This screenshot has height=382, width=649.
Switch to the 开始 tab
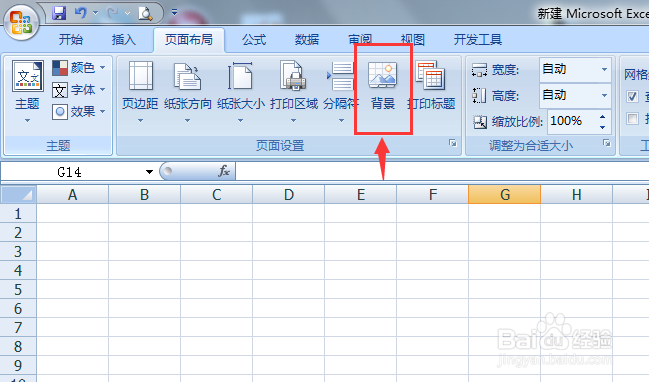click(x=71, y=40)
